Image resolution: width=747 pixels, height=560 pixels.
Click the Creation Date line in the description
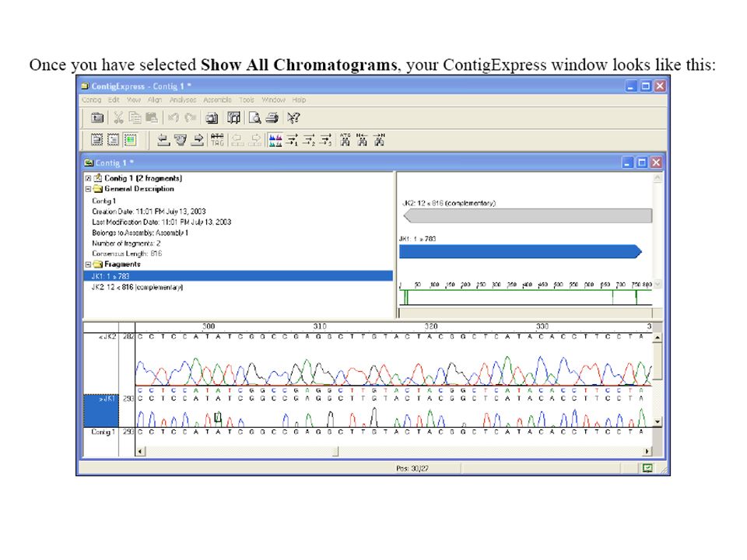click(149, 212)
